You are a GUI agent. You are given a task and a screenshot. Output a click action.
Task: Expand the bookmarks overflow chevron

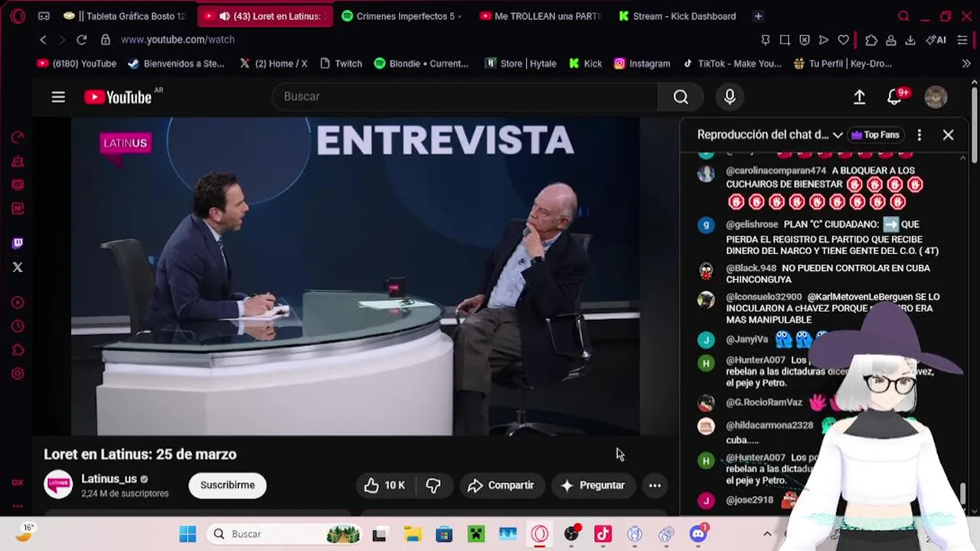click(966, 64)
